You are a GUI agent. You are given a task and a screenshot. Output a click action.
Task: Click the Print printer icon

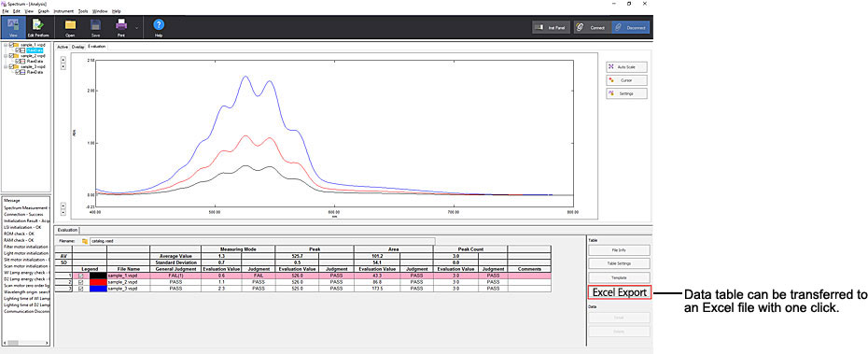[121, 24]
